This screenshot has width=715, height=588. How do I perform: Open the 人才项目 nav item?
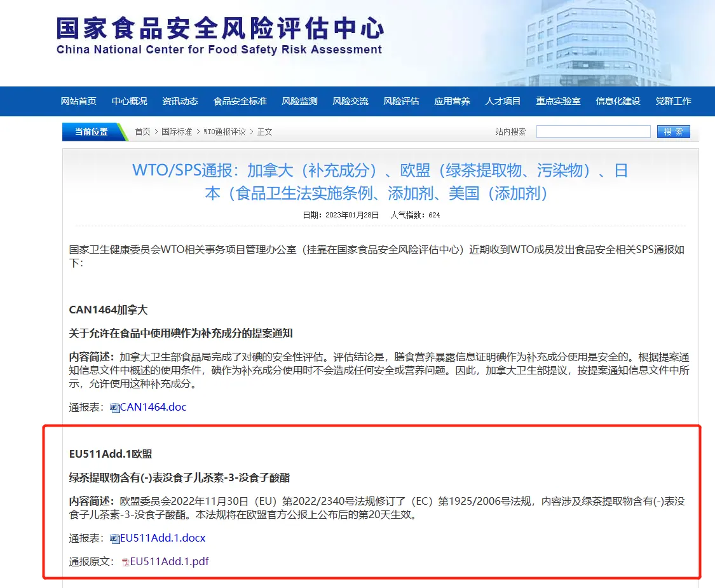point(503,101)
